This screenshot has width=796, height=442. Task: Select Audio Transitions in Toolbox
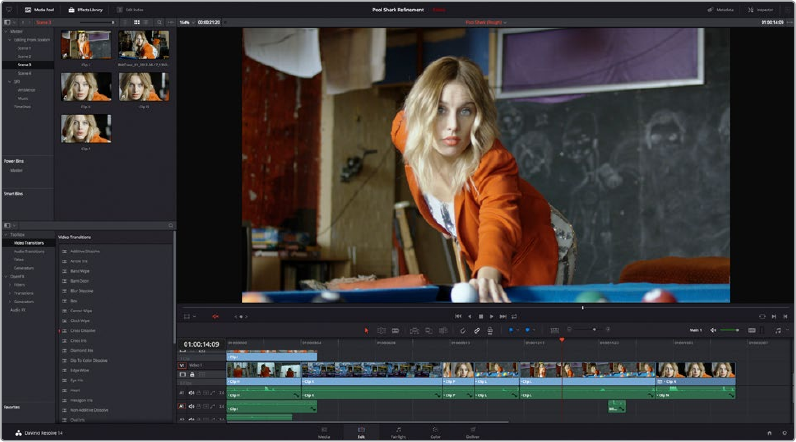coord(29,251)
